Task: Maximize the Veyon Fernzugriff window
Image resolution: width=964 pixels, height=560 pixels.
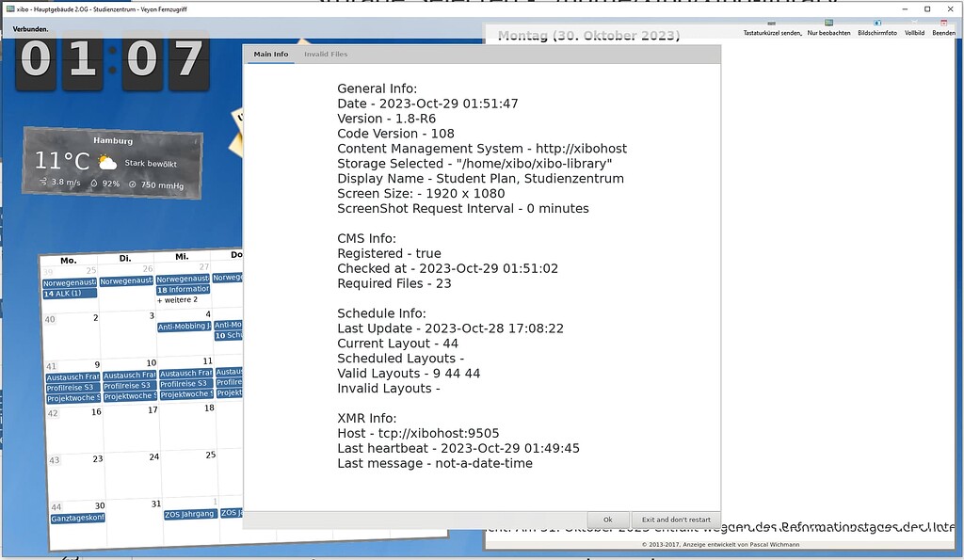Action: coord(927,8)
